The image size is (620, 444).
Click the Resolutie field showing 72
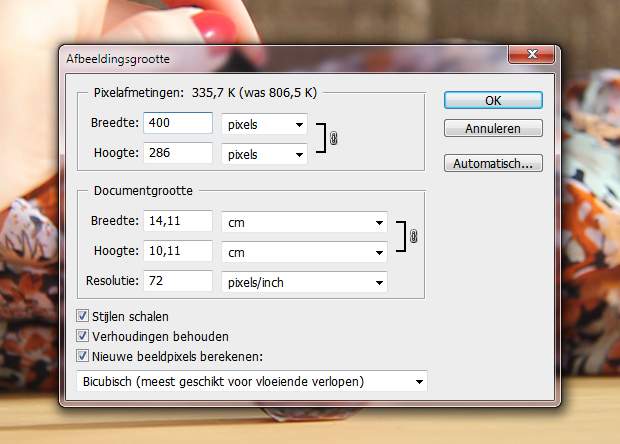point(178,281)
